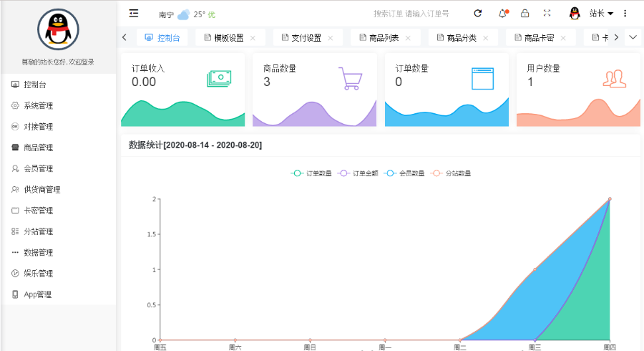Click the lock screen icon
This screenshot has height=351, width=644.
point(525,14)
